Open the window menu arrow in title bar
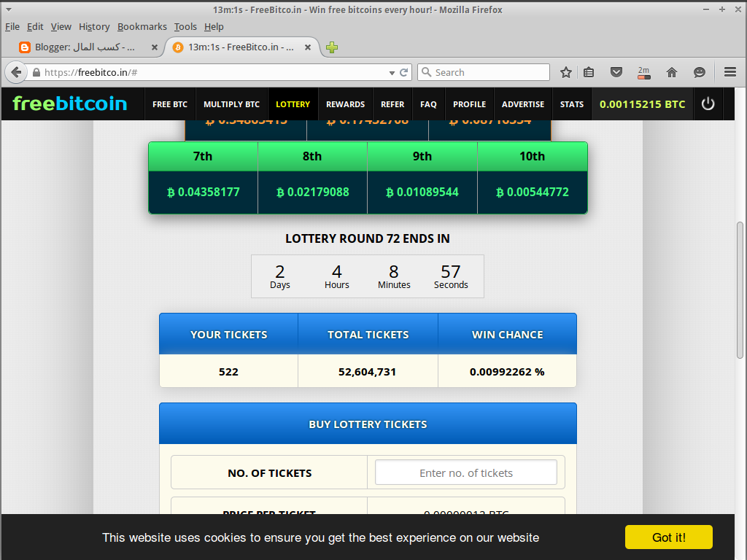Viewport: 747px width, 560px height. [9, 9]
